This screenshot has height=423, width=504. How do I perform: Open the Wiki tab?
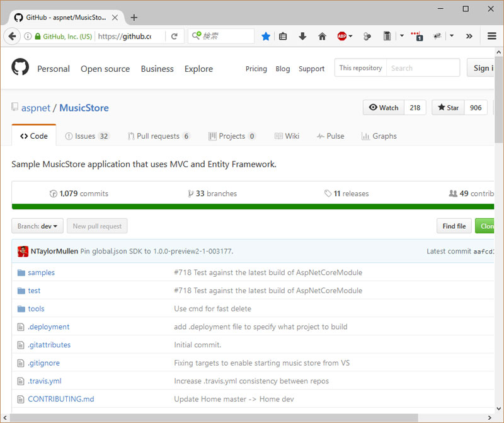(x=287, y=136)
